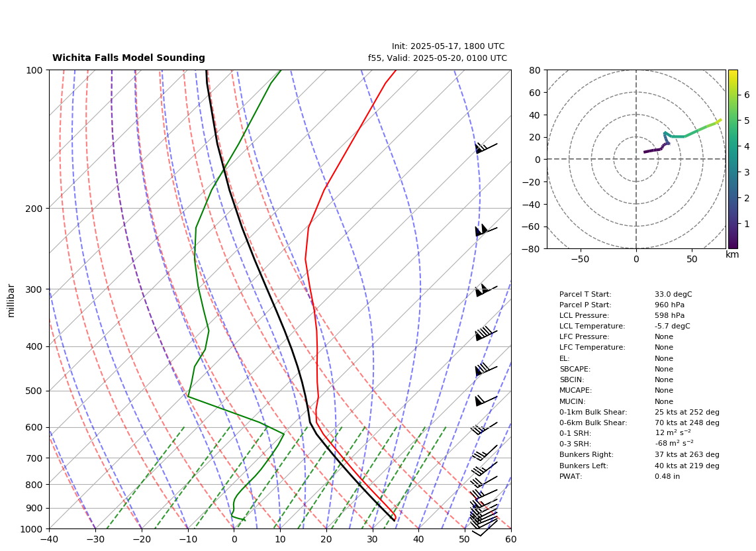Click the 300 pressure tick label
The image size is (756, 551).
point(35,289)
